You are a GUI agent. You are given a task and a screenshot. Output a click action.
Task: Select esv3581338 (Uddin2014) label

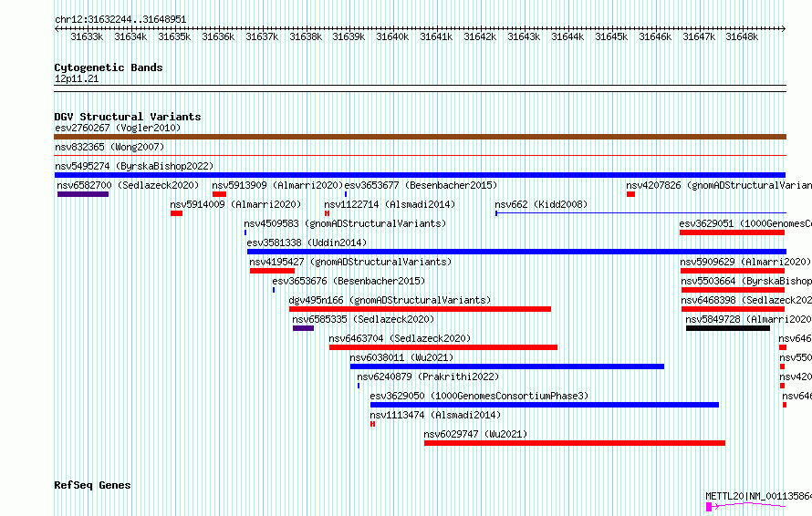pyautogui.click(x=307, y=243)
